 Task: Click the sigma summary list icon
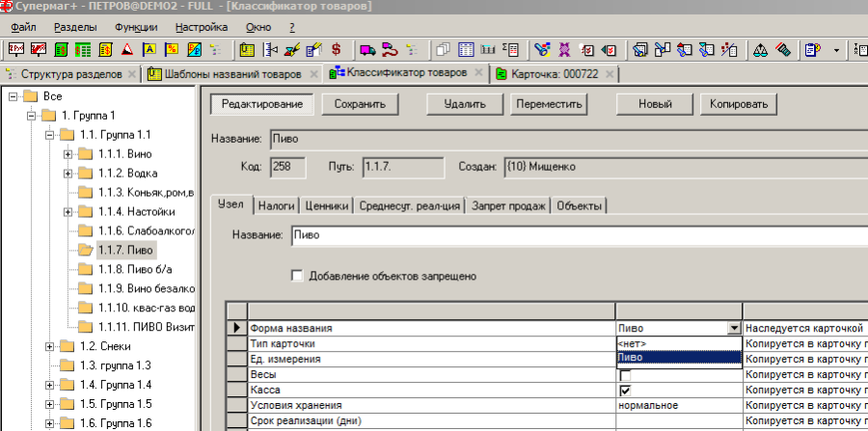coord(510,50)
